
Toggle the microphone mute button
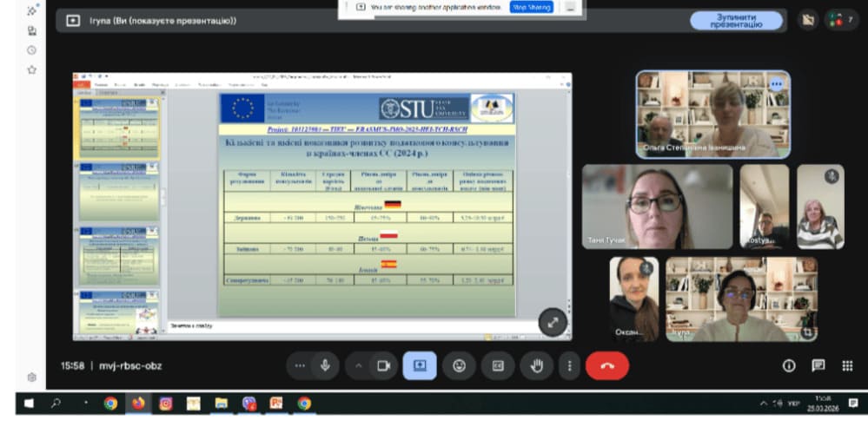tap(325, 366)
